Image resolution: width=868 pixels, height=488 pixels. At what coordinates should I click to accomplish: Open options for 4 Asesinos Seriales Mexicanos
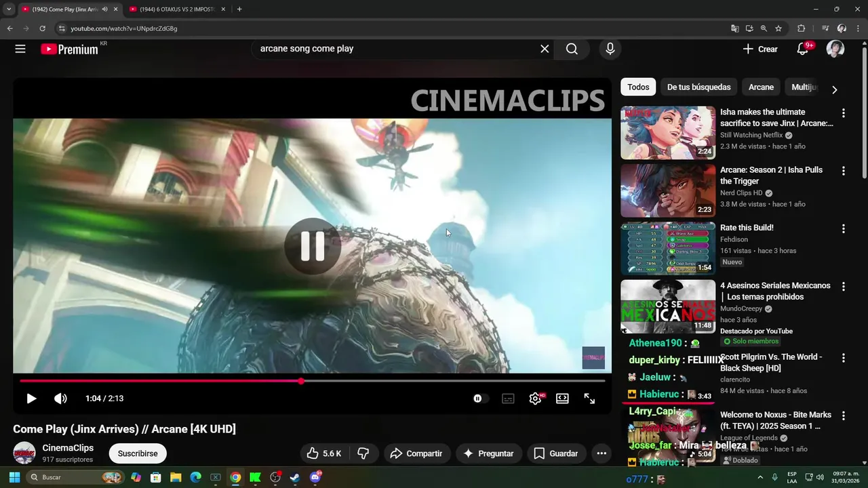pyautogui.click(x=844, y=287)
